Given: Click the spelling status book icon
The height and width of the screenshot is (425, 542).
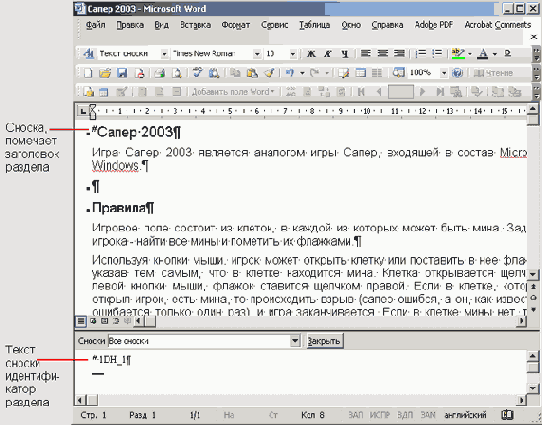Looking at the screenshot, I should [x=507, y=415].
